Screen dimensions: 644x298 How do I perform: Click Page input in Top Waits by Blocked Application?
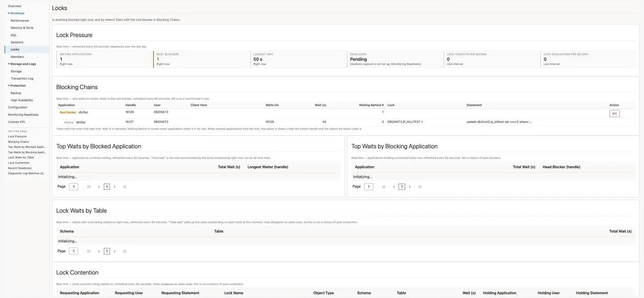pyautogui.click(x=73, y=187)
